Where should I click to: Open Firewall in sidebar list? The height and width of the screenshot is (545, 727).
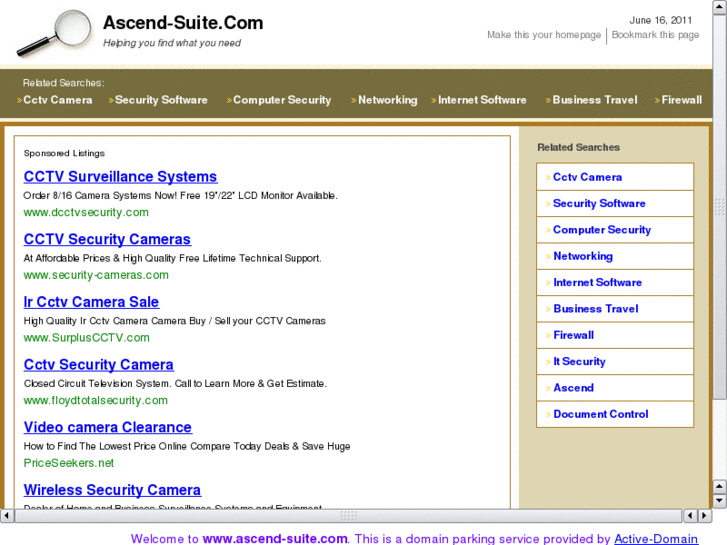(574, 335)
